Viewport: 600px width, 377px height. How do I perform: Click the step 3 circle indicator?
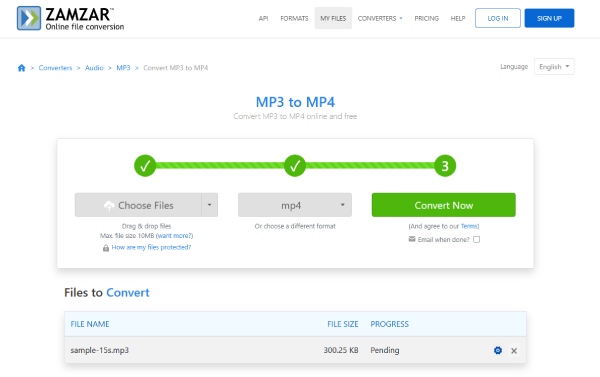click(445, 166)
